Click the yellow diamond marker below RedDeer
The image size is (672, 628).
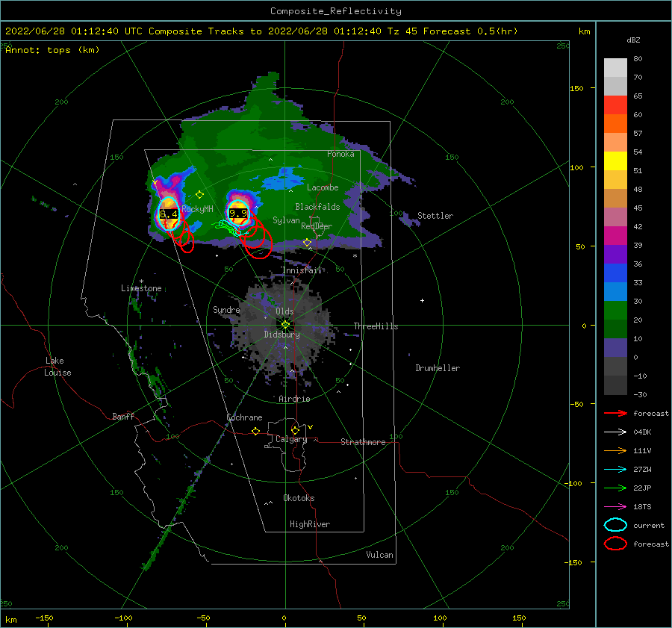[x=308, y=243]
